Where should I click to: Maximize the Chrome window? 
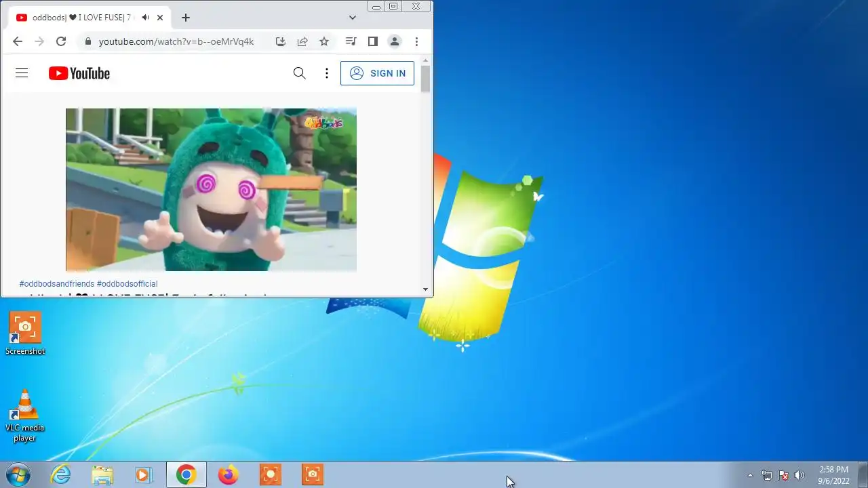(x=393, y=6)
